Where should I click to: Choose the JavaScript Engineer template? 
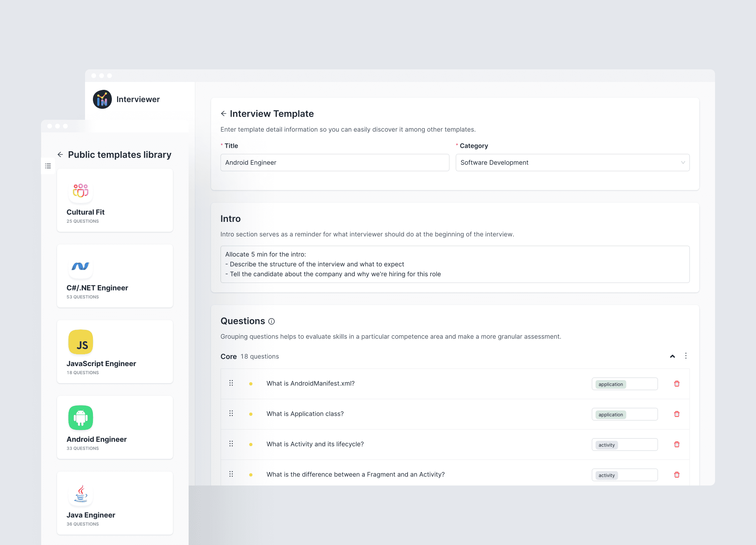(115, 352)
